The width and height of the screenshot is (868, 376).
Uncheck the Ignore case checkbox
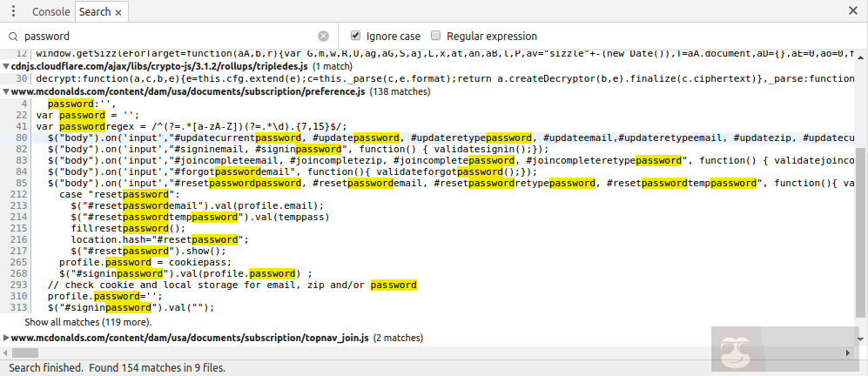point(355,36)
